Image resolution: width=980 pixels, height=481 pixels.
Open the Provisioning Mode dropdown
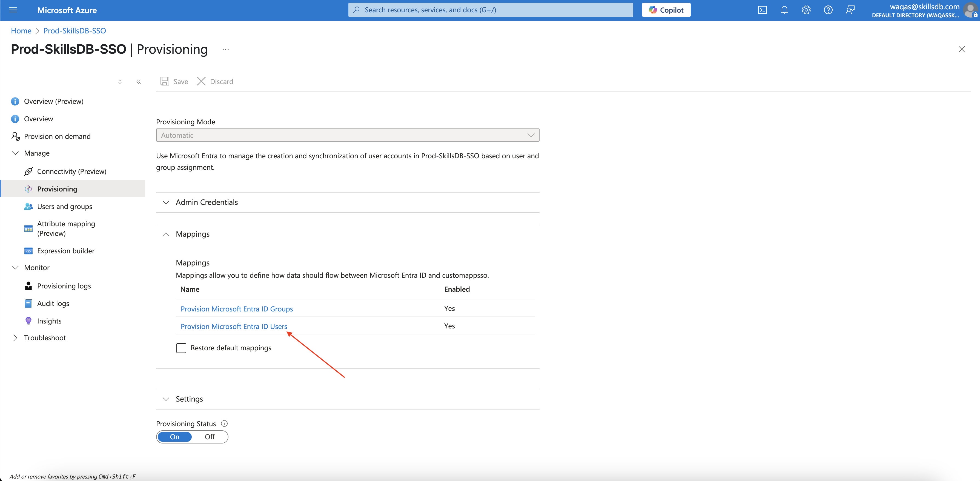click(347, 135)
